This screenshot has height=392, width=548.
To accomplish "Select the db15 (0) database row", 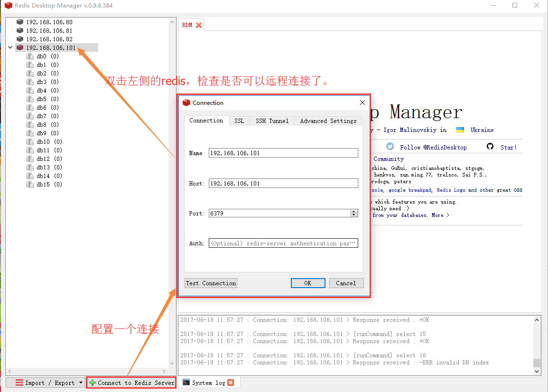I will [45, 184].
